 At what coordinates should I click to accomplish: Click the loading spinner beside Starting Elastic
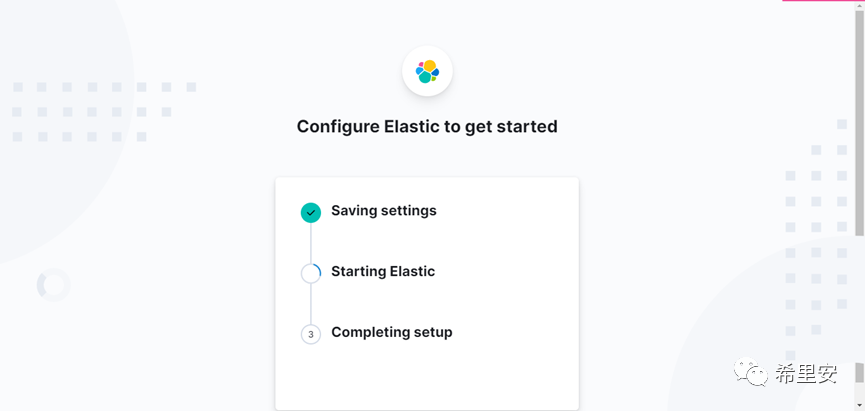311,273
